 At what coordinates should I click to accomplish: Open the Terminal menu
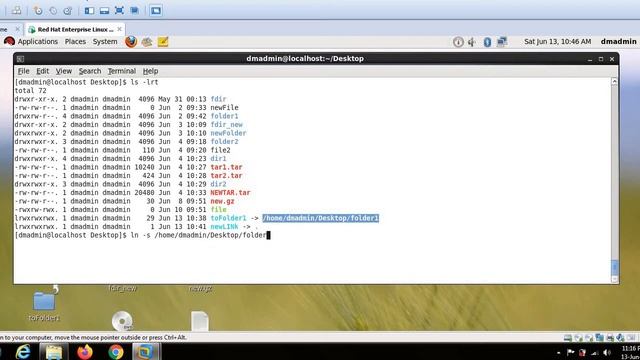pos(122,71)
